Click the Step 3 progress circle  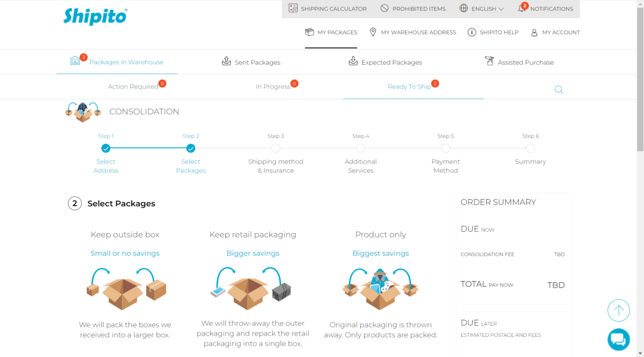(x=275, y=148)
